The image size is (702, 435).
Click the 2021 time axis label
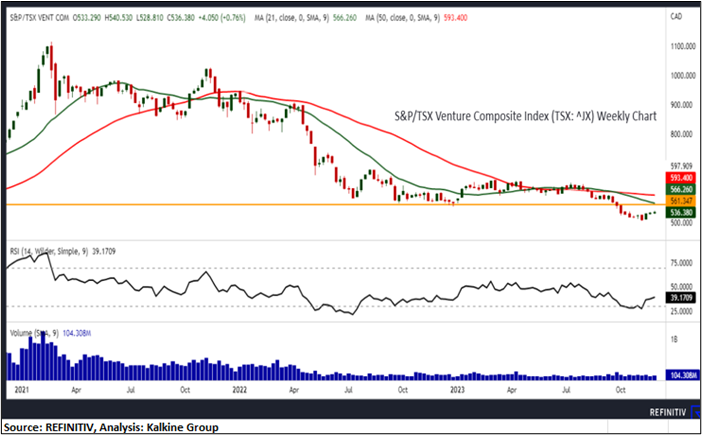pos(20,390)
